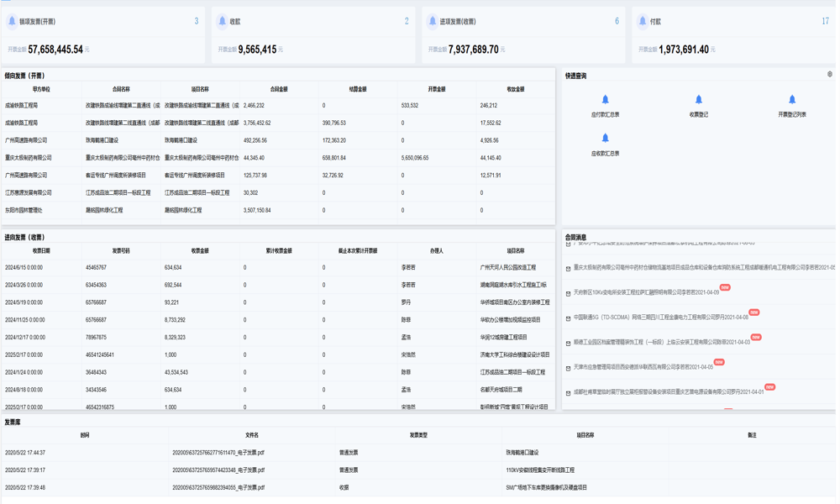Click the count 6 on 进项发票 card
The width and height of the screenshot is (840, 504).
coord(617,22)
